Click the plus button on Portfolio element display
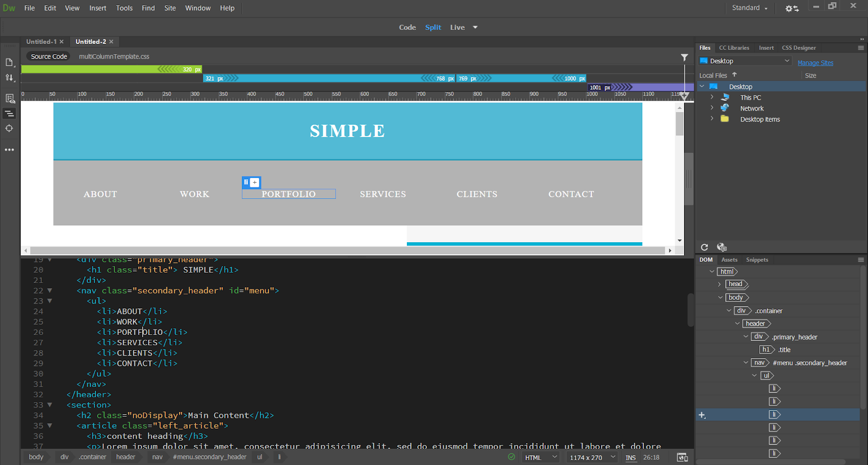 coord(255,183)
